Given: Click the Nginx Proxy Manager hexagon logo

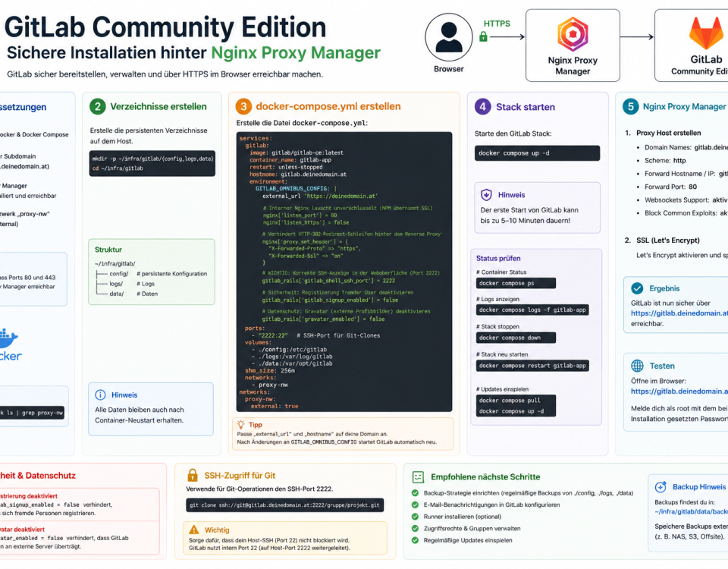Looking at the screenshot, I should point(573,34).
